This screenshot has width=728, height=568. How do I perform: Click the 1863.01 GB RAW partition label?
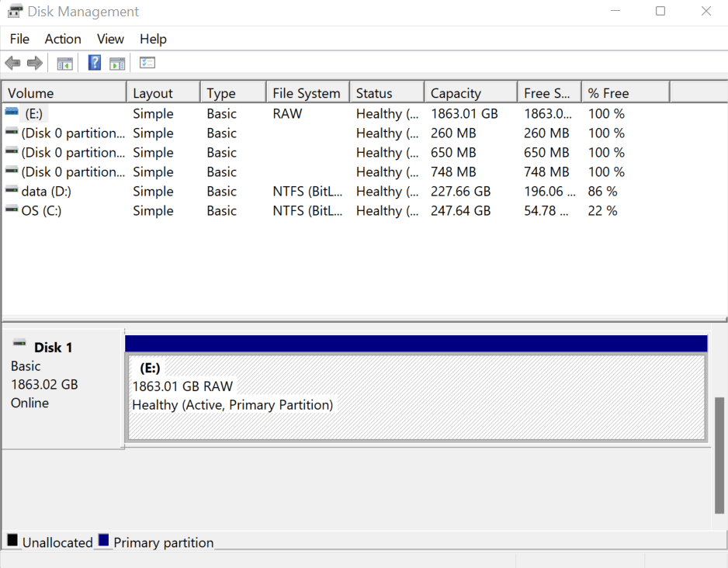pyautogui.click(x=182, y=386)
